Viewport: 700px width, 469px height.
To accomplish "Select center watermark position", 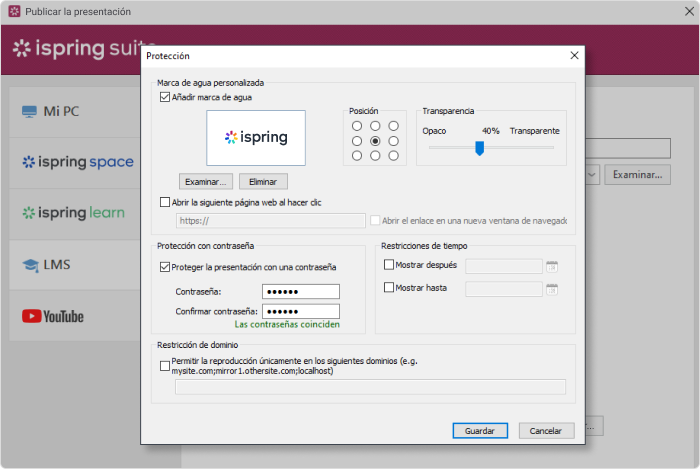I will (x=375, y=141).
